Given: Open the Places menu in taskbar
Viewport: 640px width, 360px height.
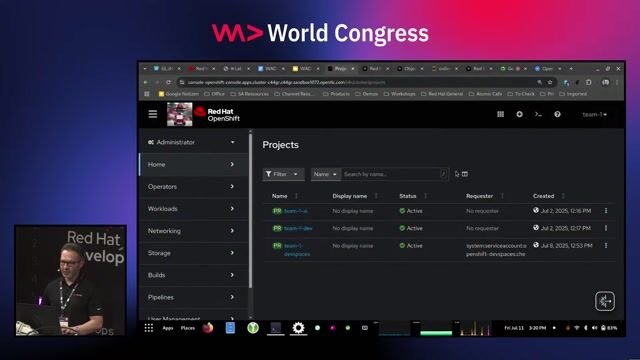Looking at the screenshot, I should (188, 328).
